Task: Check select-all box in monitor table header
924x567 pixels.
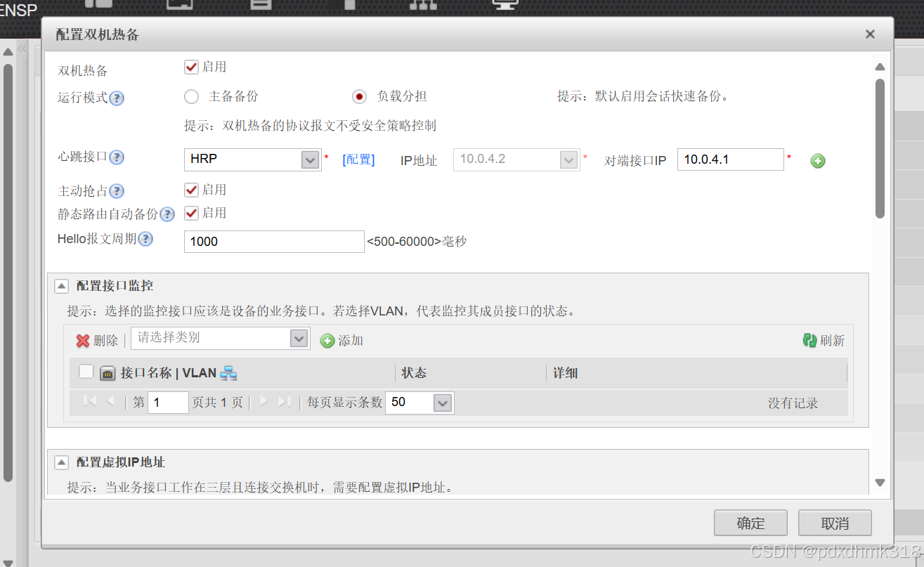Action: (86, 372)
